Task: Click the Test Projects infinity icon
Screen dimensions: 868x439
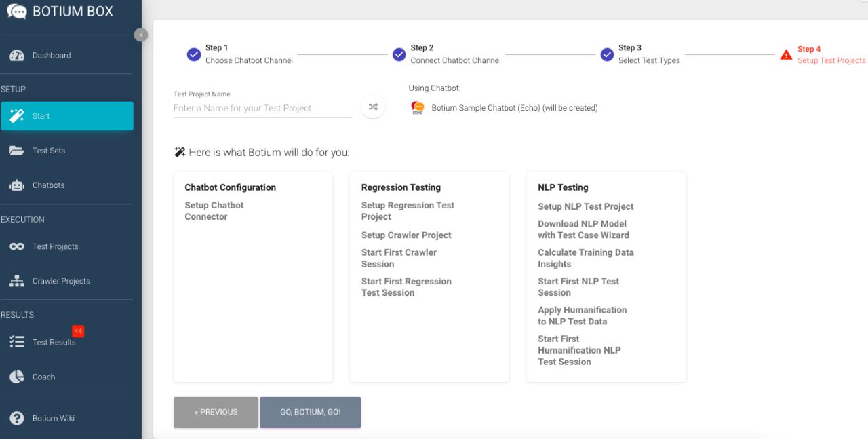Action: click(17, 246)
